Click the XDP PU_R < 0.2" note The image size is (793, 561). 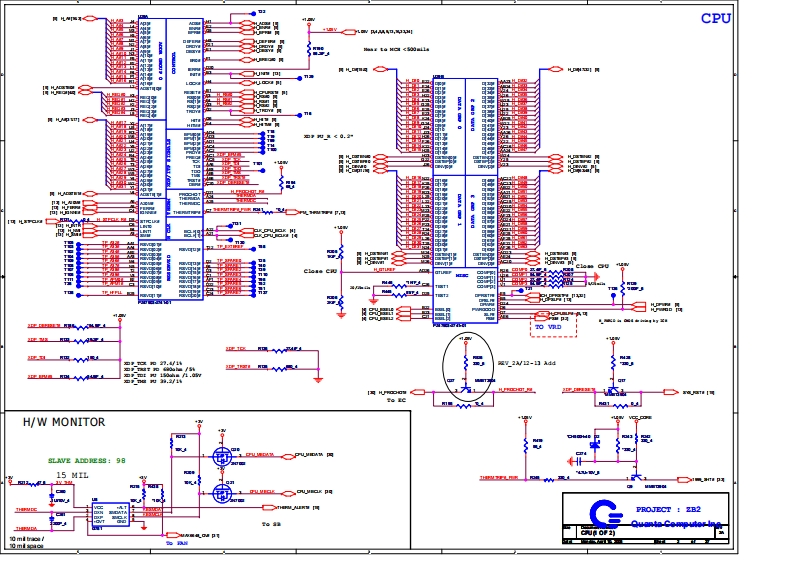(329, 136)
